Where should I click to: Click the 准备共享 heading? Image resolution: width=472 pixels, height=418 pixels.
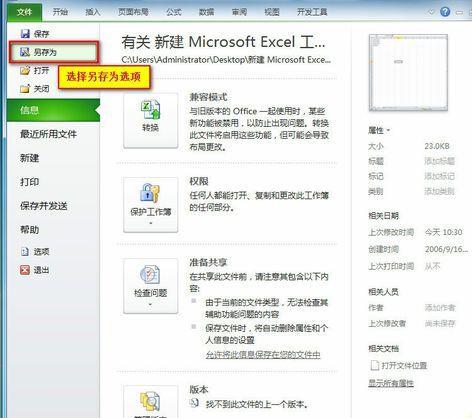pyautogui.click(x=208, y=262)
